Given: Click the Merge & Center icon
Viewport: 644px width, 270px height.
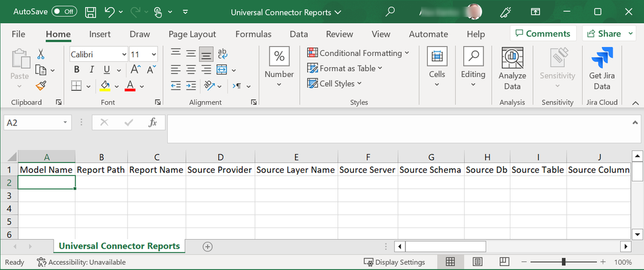Looking at the screenshot, I should coord(221,70).
